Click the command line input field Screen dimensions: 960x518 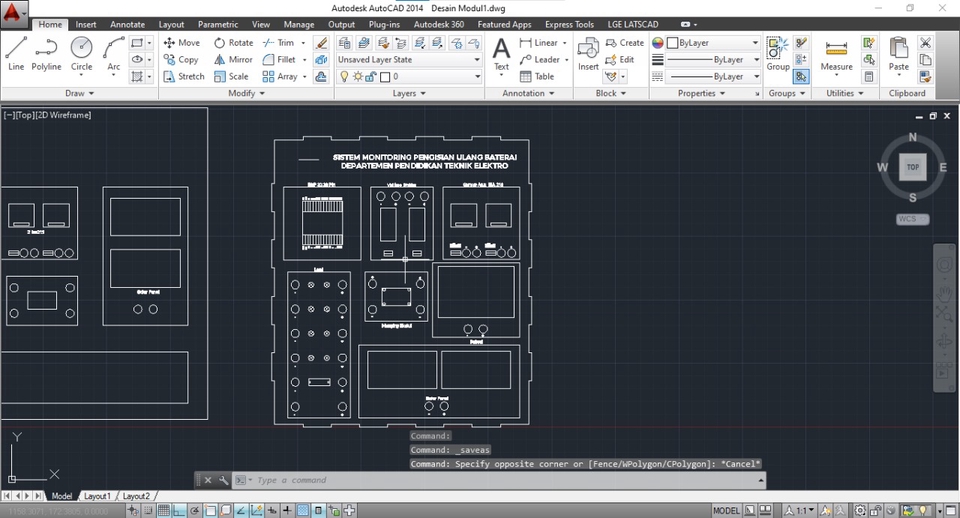click(500, 480)
